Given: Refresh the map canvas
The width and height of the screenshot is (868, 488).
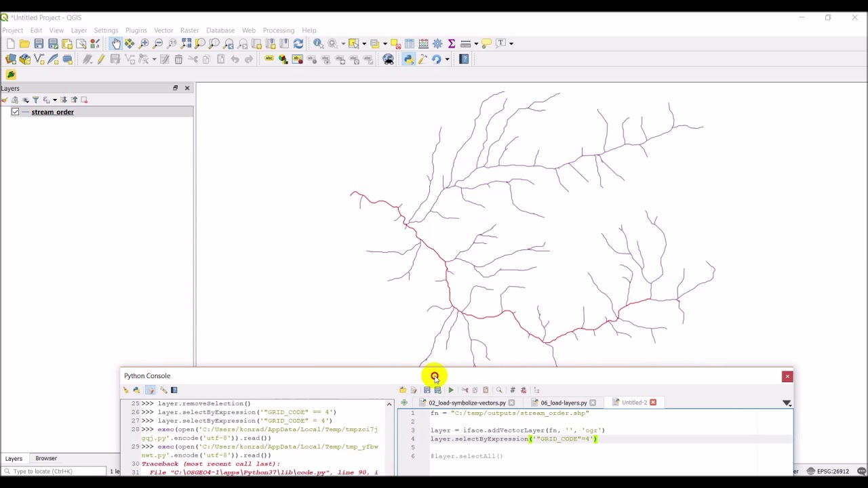Looking at the screenshot, I should (x=298, y=43).
